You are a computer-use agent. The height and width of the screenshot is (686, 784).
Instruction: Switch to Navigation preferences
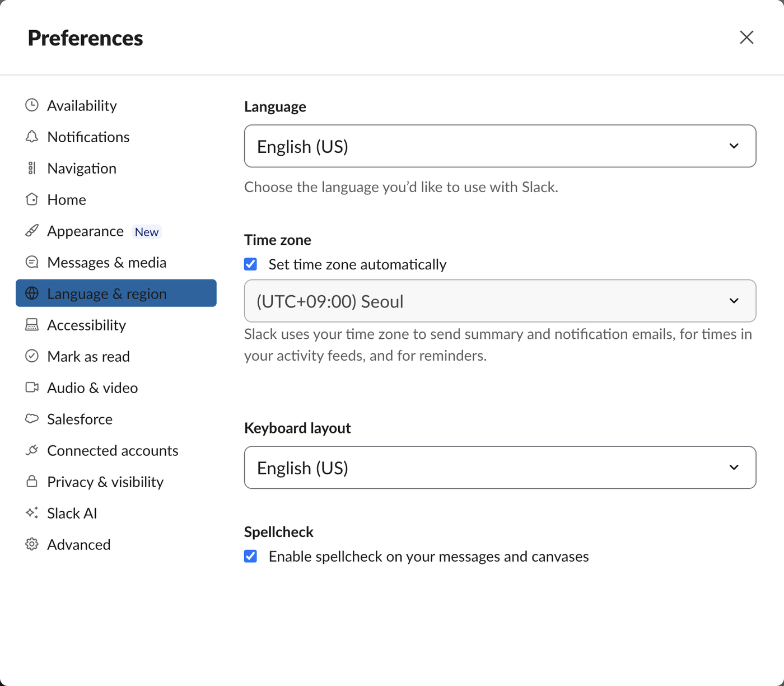116,168
